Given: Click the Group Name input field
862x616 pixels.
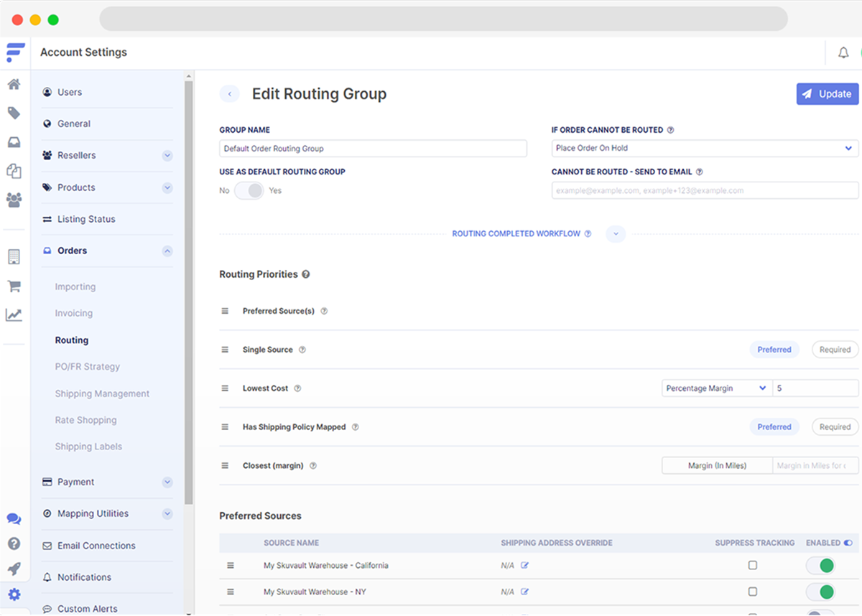Looking at the screenshot, I should point(373,149).
